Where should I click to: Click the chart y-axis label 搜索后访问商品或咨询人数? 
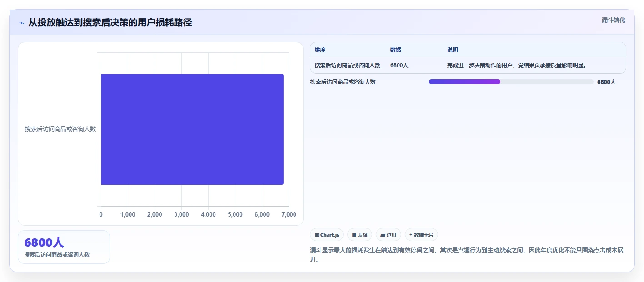[x=60, y=129]
